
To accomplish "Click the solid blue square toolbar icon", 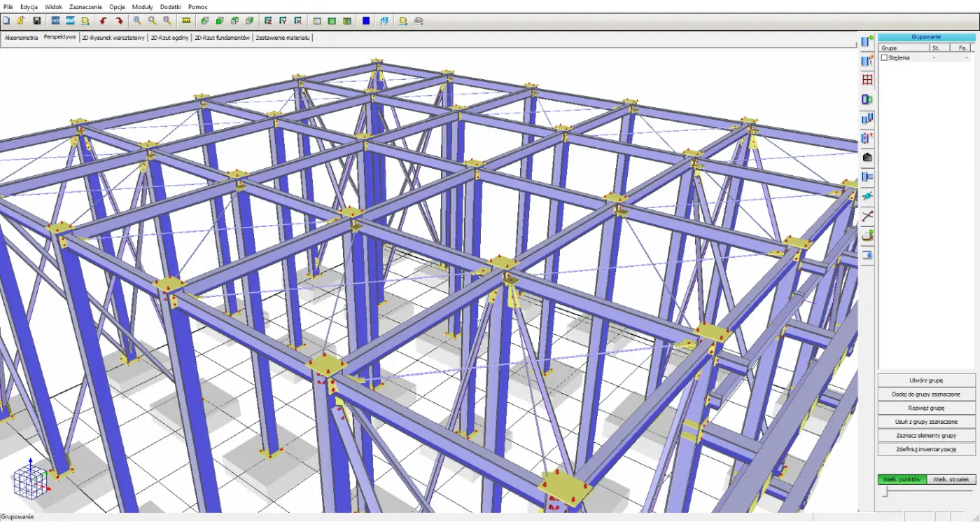I will 366,21.
